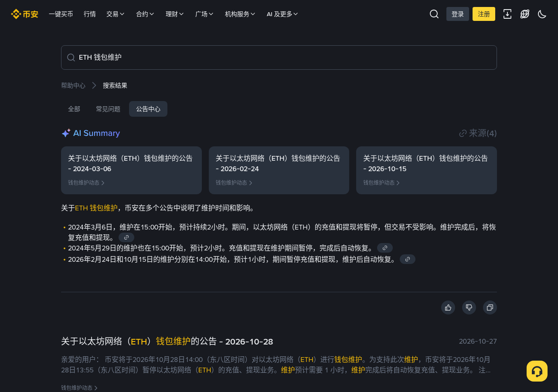The width and height of the screenshot is (558, 392).
Task: Focus the ETH 钱包维护 search field
Action: point(279,57)
